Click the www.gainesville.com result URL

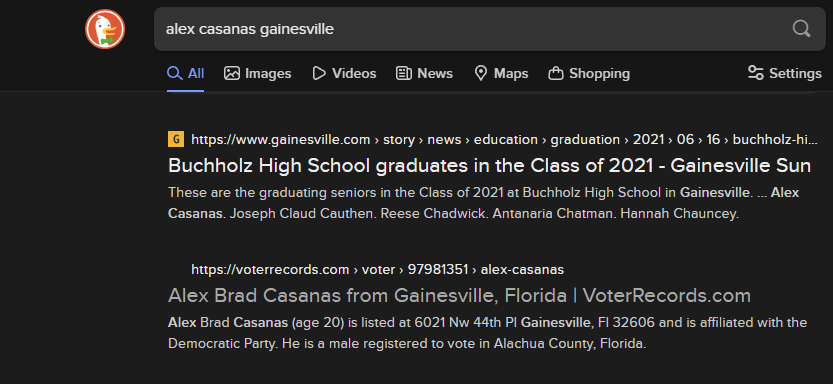click(280, 140)
